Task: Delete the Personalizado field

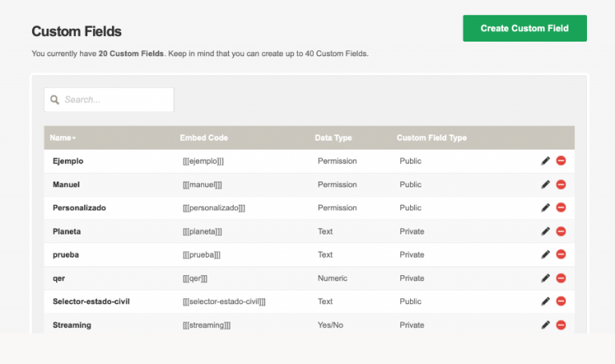Action: pyautogui.click(x=561, y=207)
